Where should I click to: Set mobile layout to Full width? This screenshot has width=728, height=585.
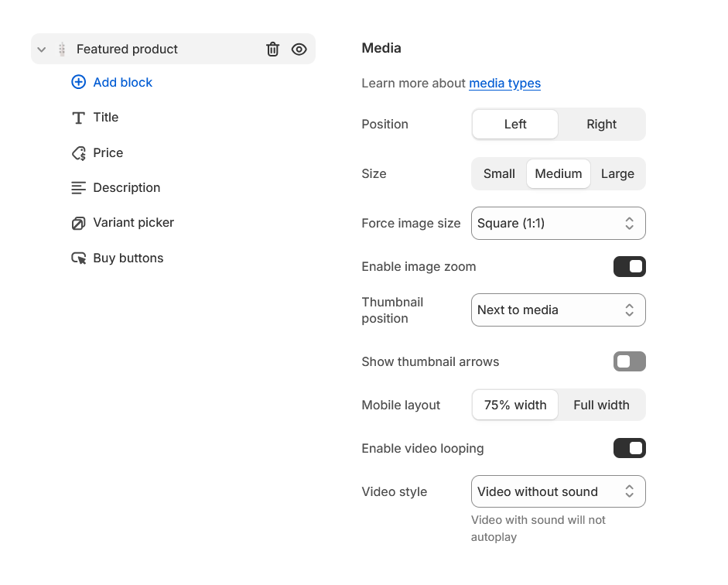(x=601, y=404)
